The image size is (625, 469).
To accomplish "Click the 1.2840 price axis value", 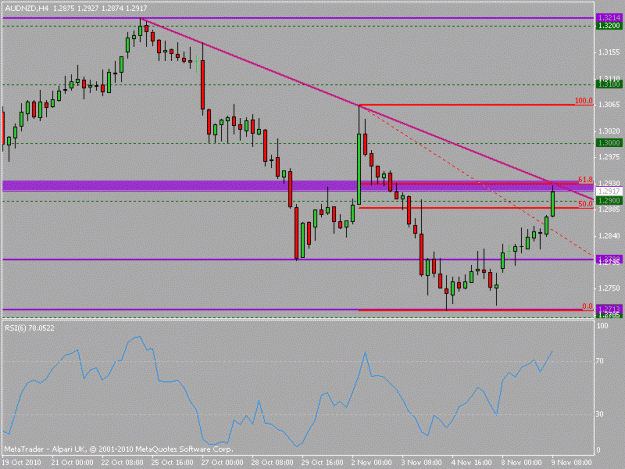I will pos(609,235).
